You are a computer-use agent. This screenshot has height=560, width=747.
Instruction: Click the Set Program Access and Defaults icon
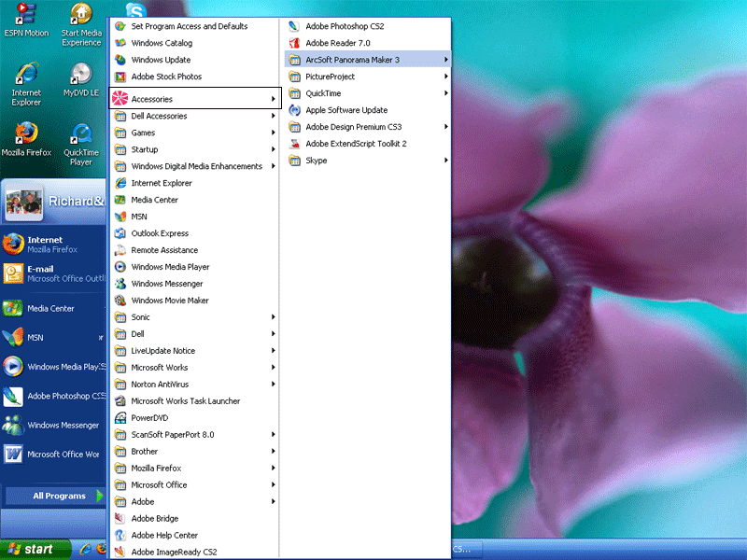(x=120, y=26)
